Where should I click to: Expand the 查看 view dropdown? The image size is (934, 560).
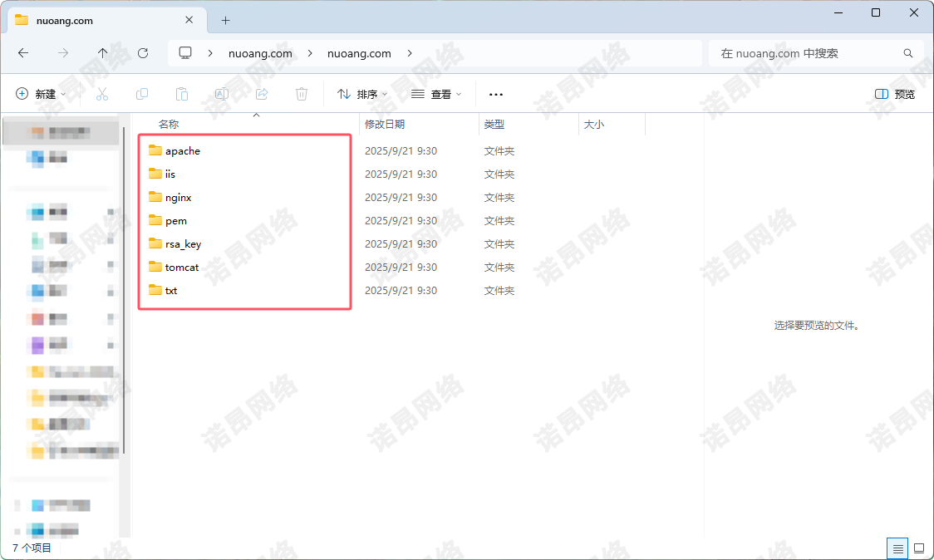click(x=436, y=95)
